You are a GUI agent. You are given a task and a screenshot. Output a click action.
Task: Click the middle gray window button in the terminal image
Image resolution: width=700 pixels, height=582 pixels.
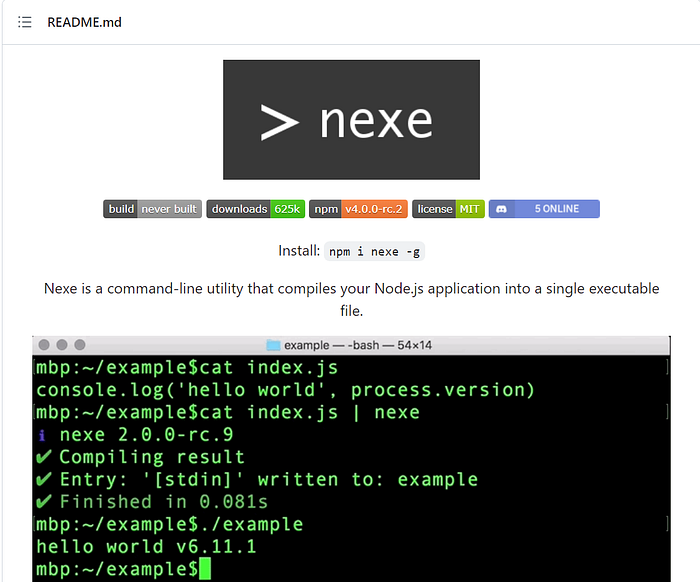[x=62, y=345]
